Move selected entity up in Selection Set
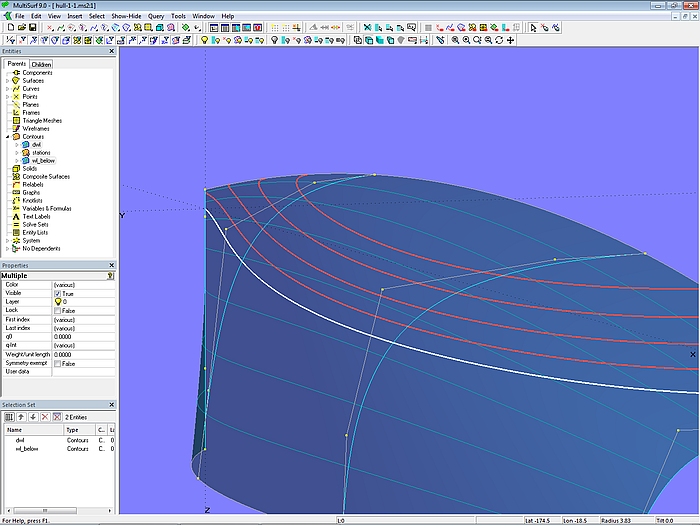The height and width of the screenshot is (525, 700). (21, 416)
